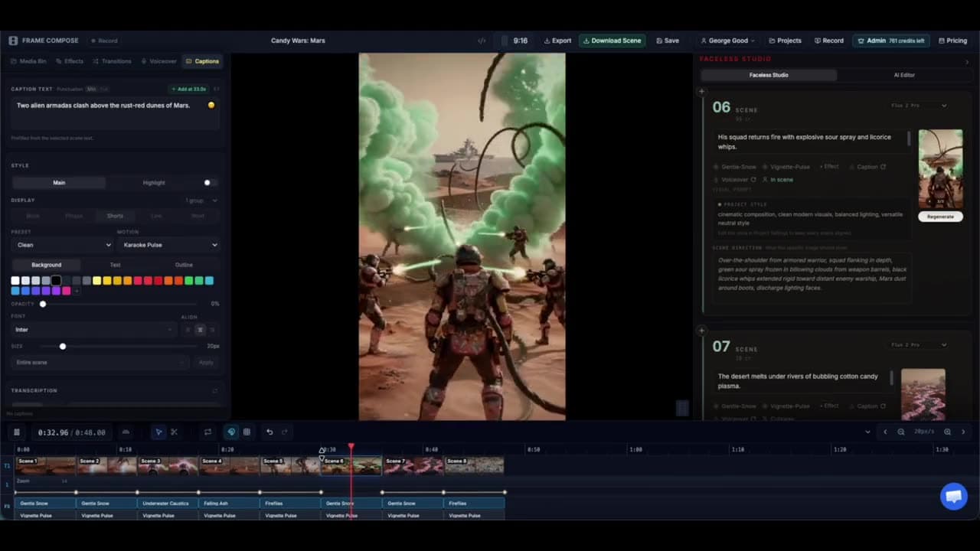
Task: Toggle the Min punctuation option
Action: pos(90,90)
